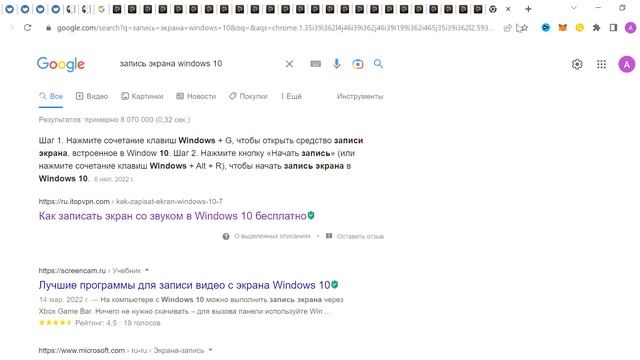Click the question mark icon beside О выделенных описаниях

click(226, 236)
